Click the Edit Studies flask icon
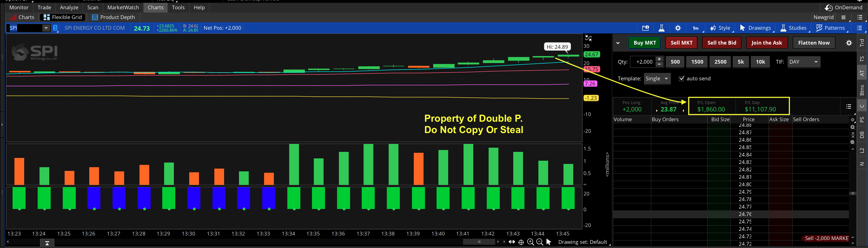This screenshot has height=248, width=868. pos(661,28)
